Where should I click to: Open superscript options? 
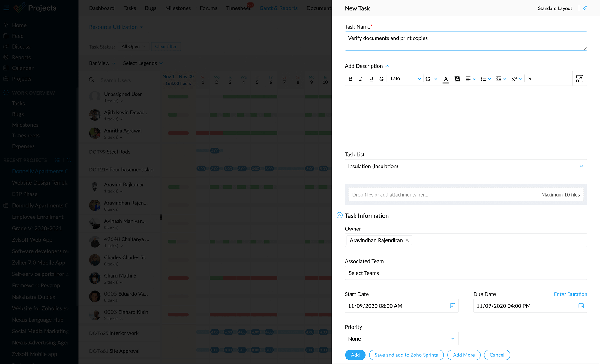(517, 79)
